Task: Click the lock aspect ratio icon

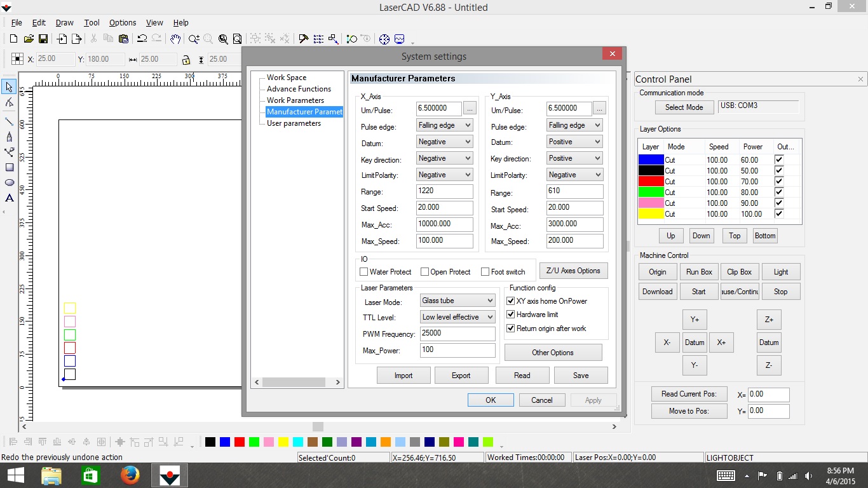Action: (186, 60)
